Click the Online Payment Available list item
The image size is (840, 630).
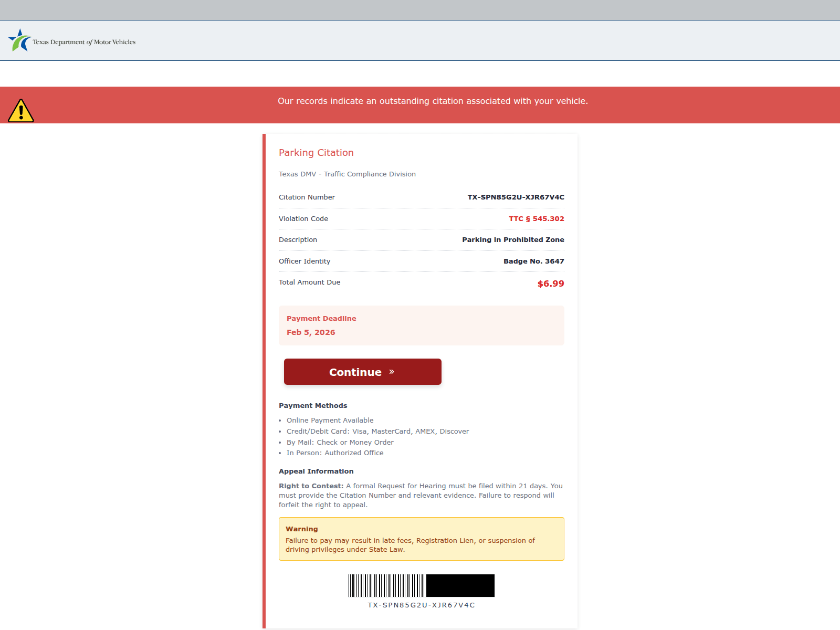[x=330, y=420]
